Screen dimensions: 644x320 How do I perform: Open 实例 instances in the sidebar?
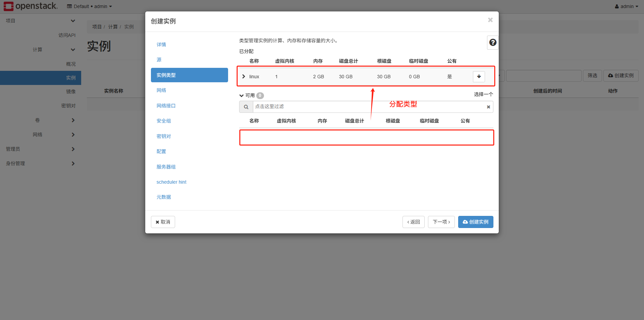41,78
